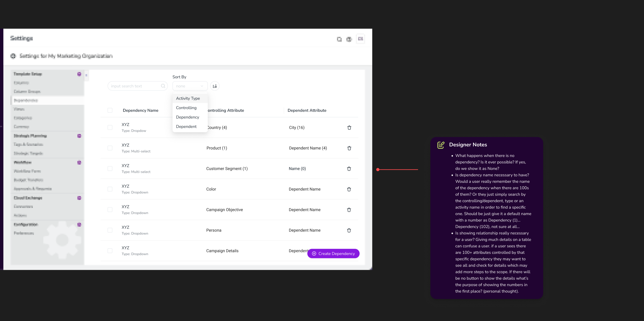Click trash icon for Color row
The width and height of the screenshot is (644, 321).
[349, 189]
